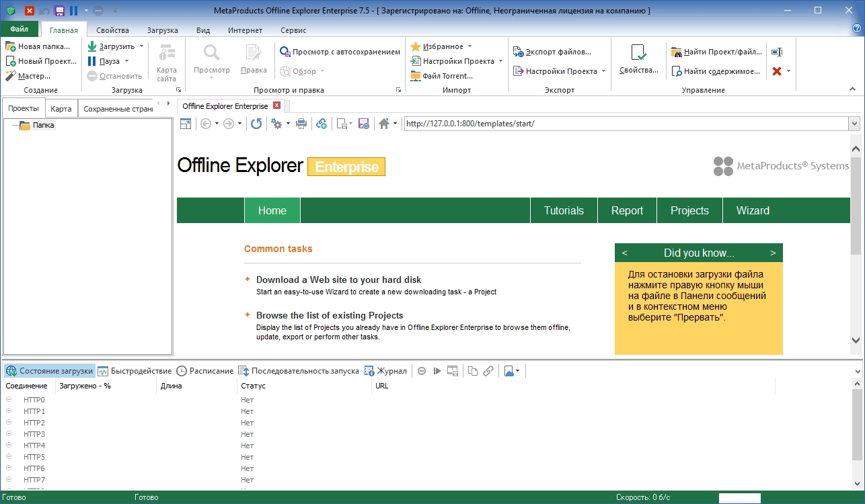The width and height of the screenshot is (865, 504).
Task: Click the browser Back arrow button
Action: [206, 124]
